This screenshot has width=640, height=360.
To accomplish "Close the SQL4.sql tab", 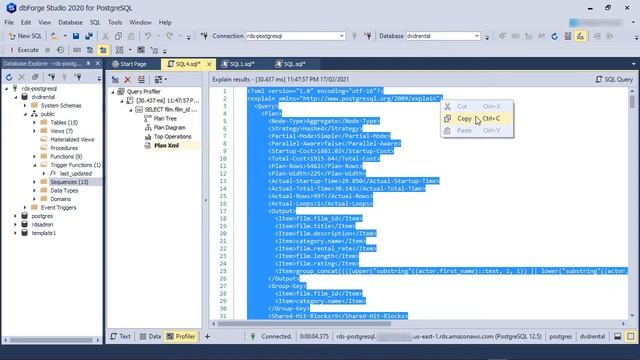I will point(209,64).
